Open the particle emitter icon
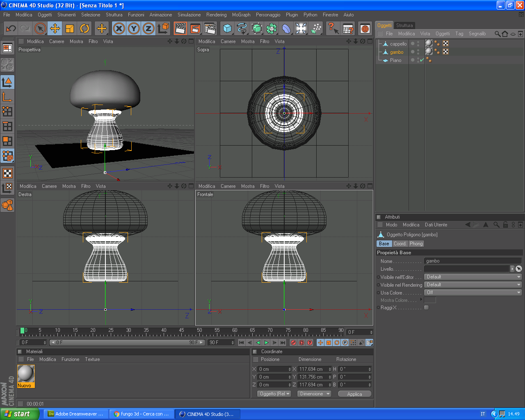The height and width of the screenshot is (420, 525). click(x=316, y=28)
